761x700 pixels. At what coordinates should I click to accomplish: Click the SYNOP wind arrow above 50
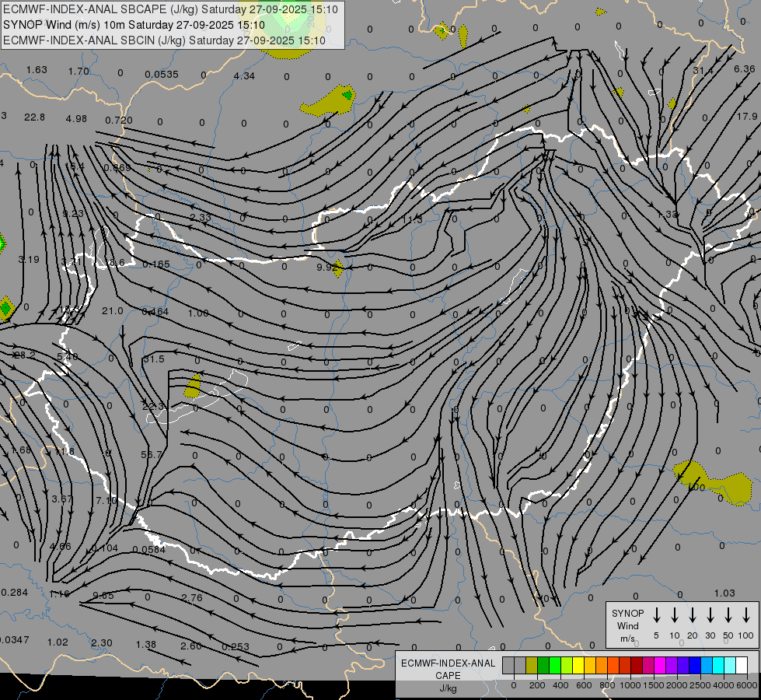coord(728,615)
